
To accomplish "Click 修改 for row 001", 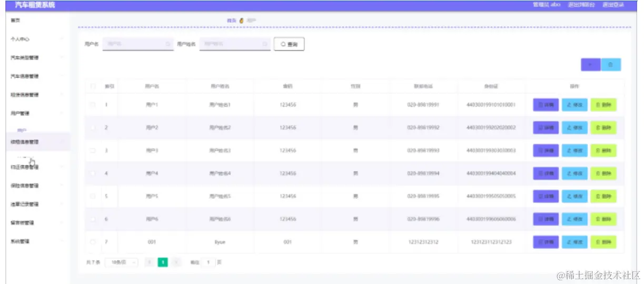I will click(x=574, y=242).
